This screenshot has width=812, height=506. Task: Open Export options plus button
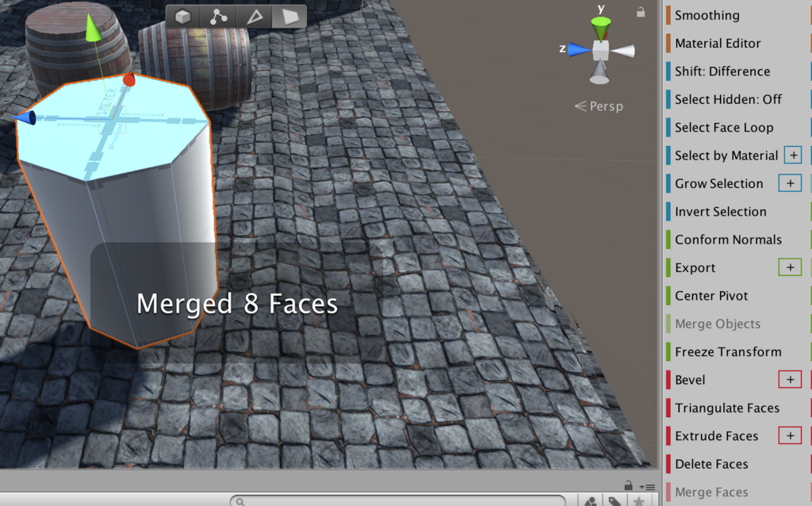point(791,267)
